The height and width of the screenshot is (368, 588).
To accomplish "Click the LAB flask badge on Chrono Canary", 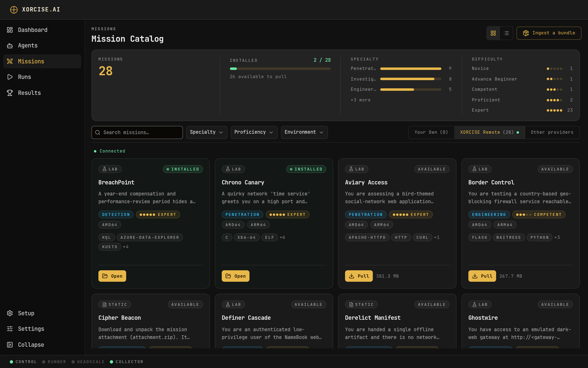I will coord(233,169).
